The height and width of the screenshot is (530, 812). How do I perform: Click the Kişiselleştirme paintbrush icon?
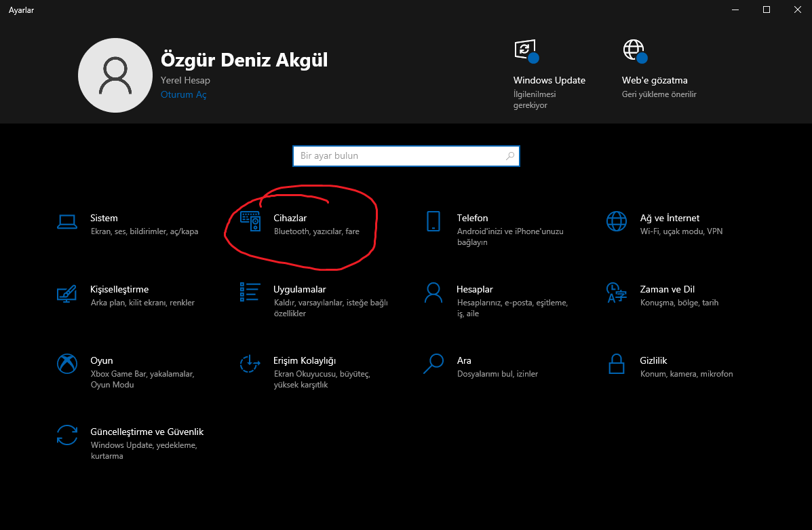tap(66, 292)
